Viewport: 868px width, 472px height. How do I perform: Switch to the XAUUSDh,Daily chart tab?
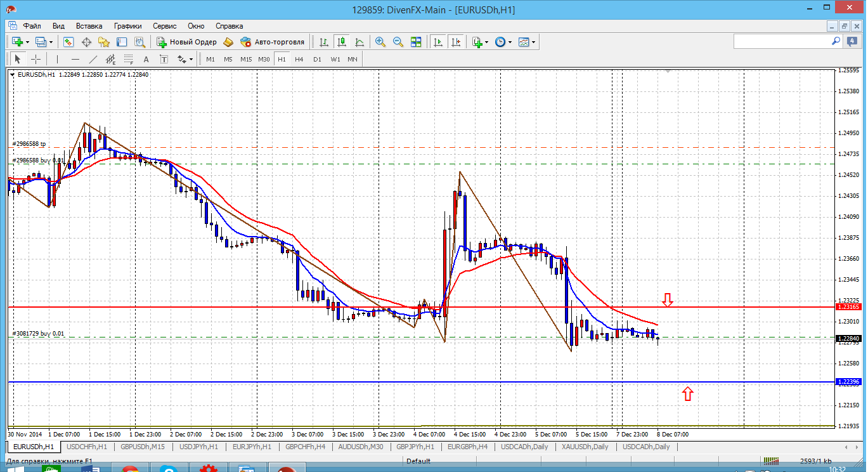pos(584,447)
